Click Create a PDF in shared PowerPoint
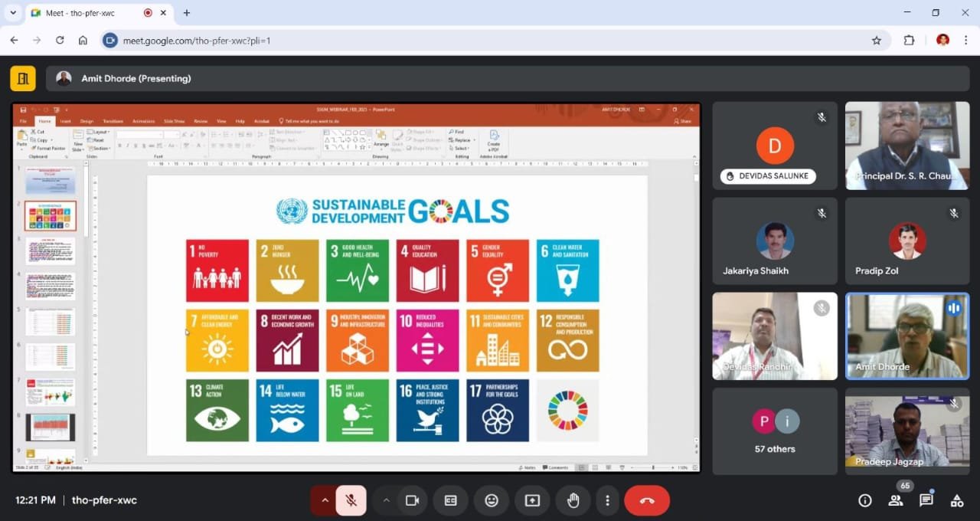Viewport: 980px width, 521px height. pyautogui.click(x=493, y=139)
